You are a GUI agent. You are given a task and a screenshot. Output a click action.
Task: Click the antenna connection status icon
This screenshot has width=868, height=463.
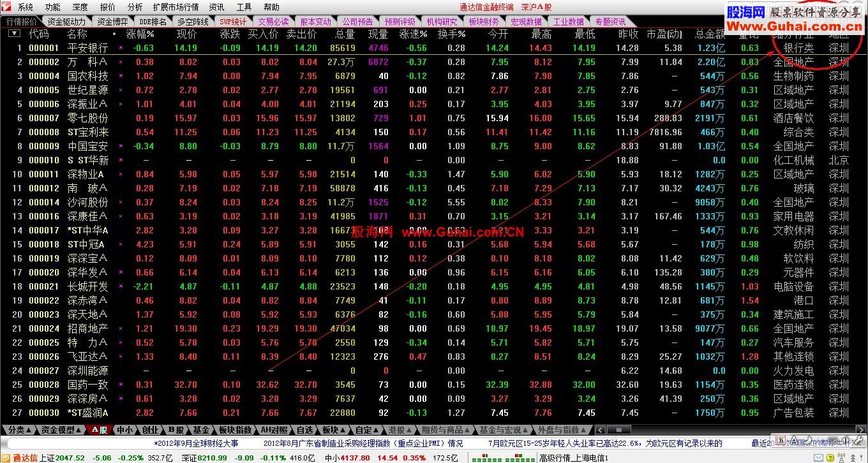(841, 458)
